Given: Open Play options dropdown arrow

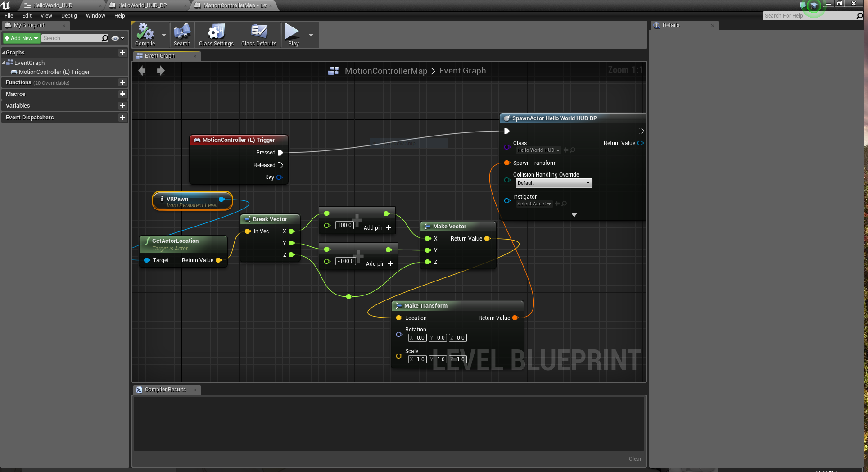Looking at the screenshot, I should pyautogui.click(x=311, y=35).
